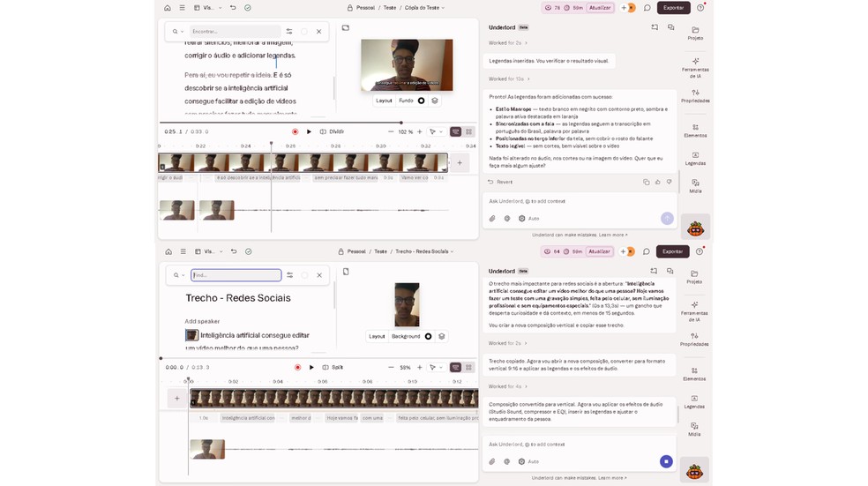Open search type dropdown beside Encontrar field

177,32
